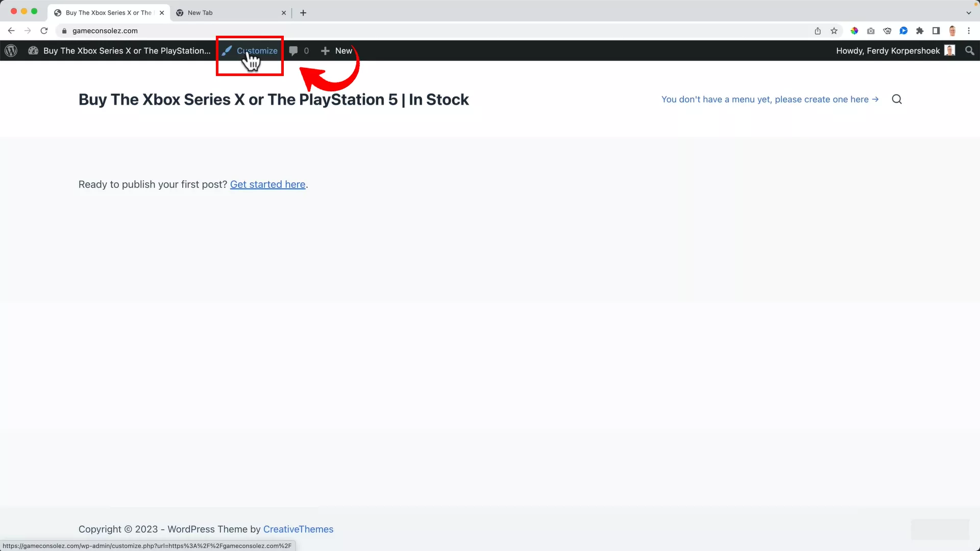Take a screenshot with the camera extension icon
Screen dimensions: 980x551
871,31
